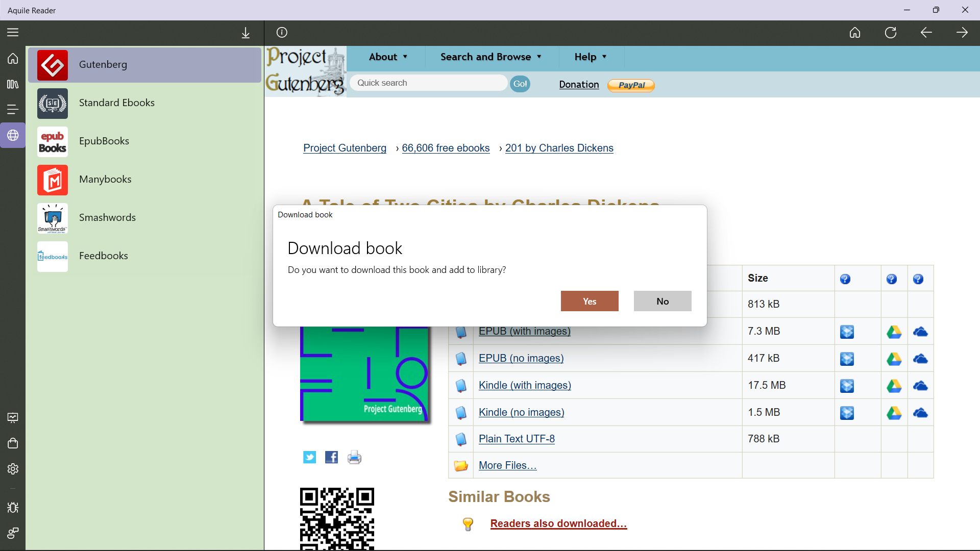Send Kindle (with images) to Google Drive
The height and width of the screenshot is (551, 980).
click(894, 386)
